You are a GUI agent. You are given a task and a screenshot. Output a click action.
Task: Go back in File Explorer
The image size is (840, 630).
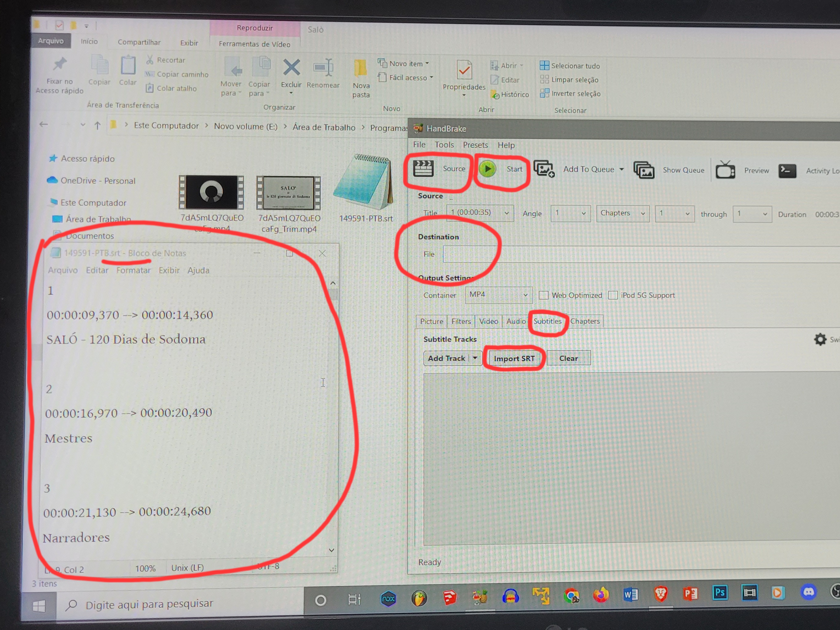click(x=44, y=124)
